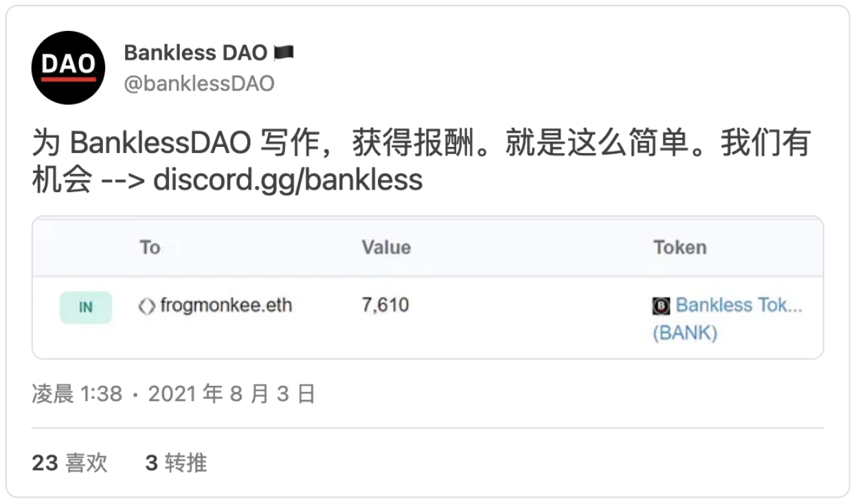Screen dimensions: 856x504
Task: Click the ENS diamond icon before frogmonkee.eth
Action: pyautogui.click(x=147, y=306)
